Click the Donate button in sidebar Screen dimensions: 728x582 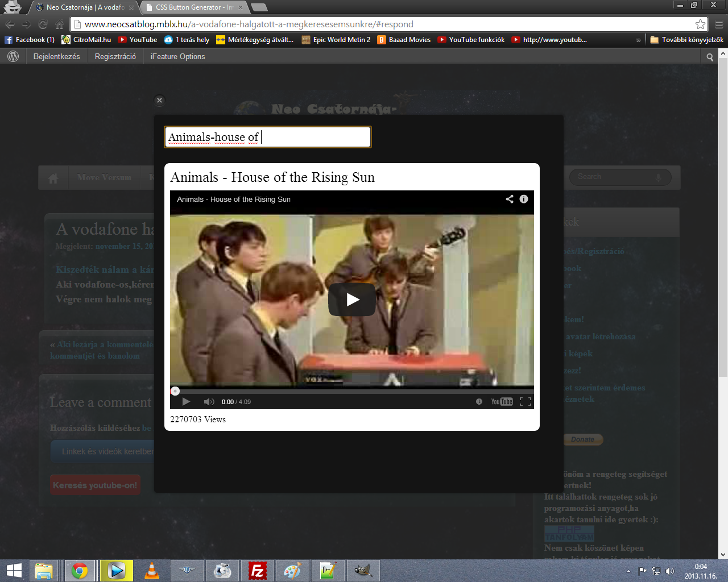tap(582, 439)
